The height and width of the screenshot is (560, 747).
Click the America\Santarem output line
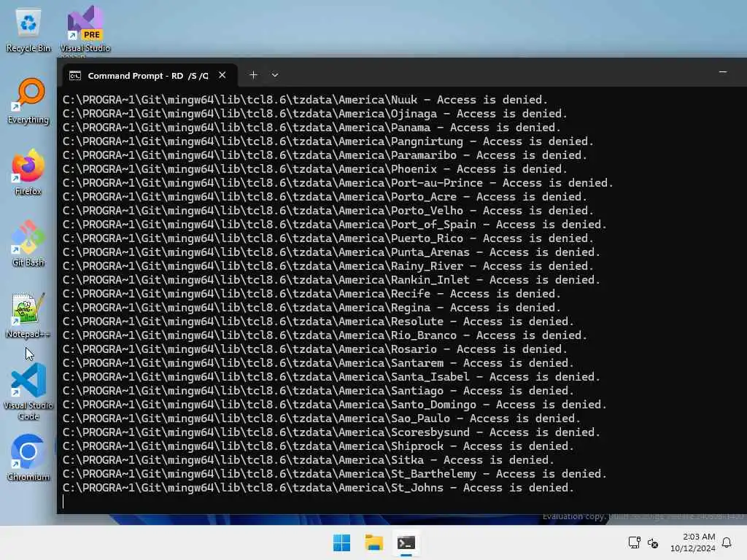coord(318,363)
